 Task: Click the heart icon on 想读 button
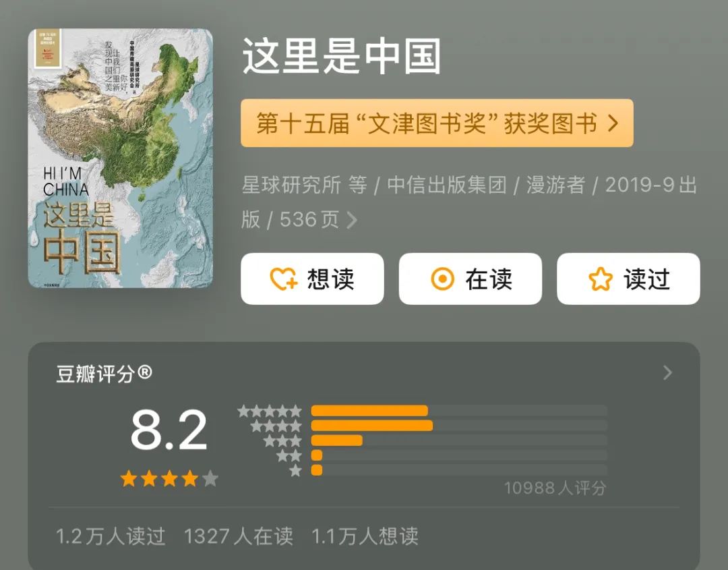[283, 279]
